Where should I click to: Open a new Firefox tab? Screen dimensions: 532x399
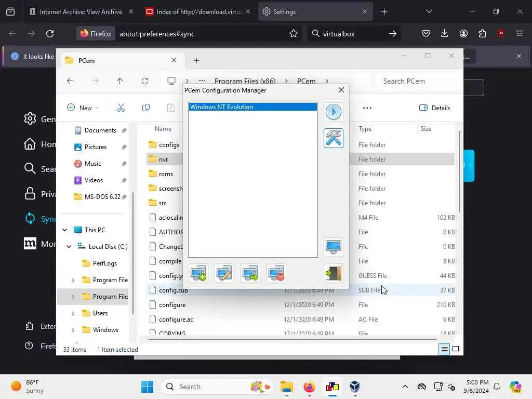click(x=384, y=11)
